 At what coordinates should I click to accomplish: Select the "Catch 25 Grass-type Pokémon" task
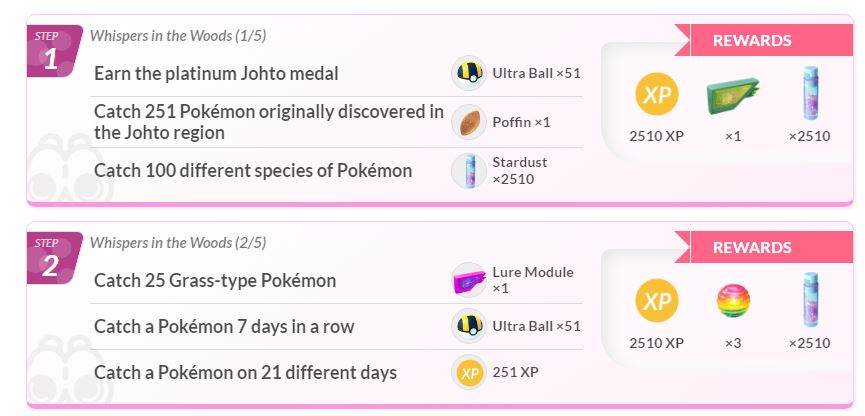click(x=215, y=280)
